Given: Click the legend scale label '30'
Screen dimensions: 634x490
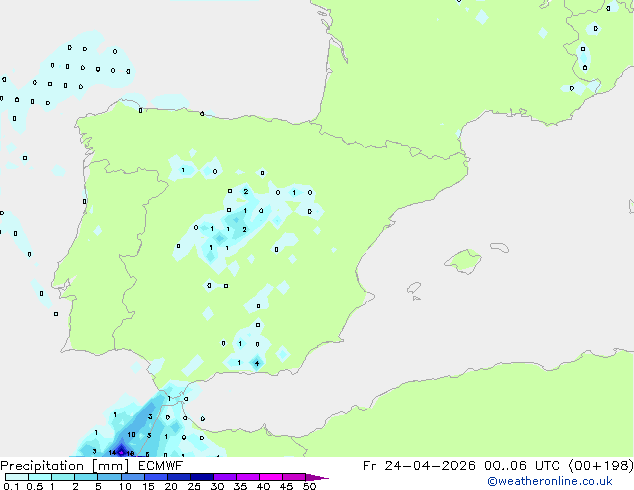Looking at the screenshot, I should (x=217, y=486).
